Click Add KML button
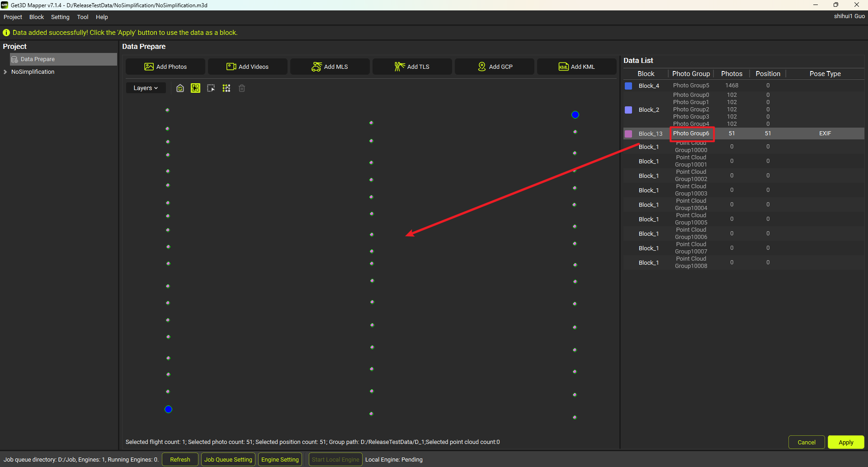Screen dimensions: 868x467 click(576, 67)
